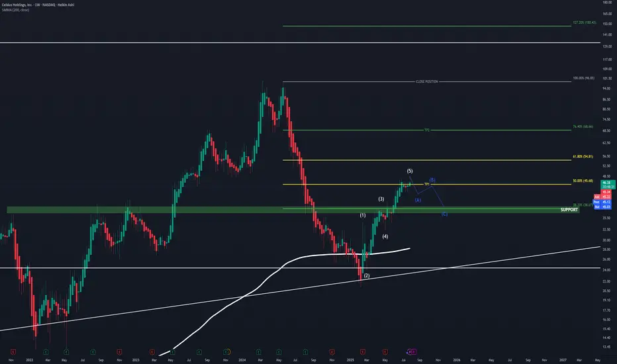617x364 pixels.
Task: Open the red earnings marker at Nov 2024
Action: (x=332, y=351)
